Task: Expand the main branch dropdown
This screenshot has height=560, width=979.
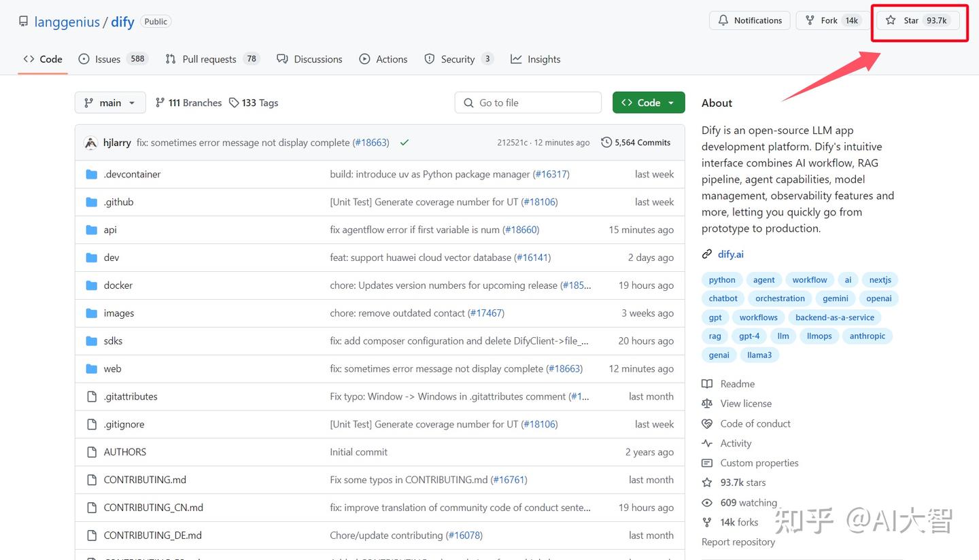Action: pos(110,103)
